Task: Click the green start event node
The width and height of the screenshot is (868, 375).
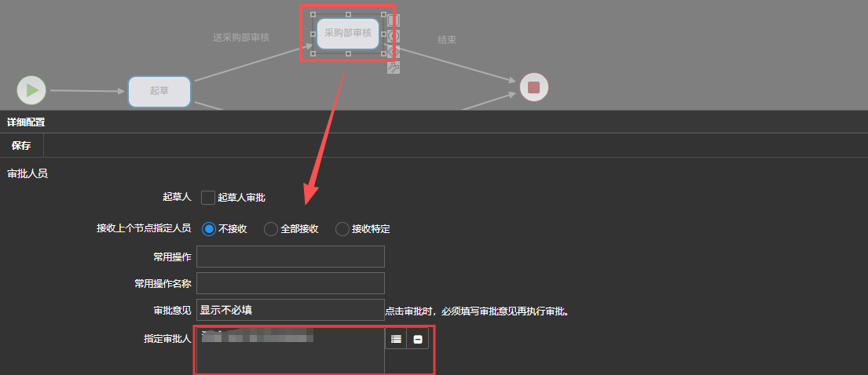Action: coord(31,90)
